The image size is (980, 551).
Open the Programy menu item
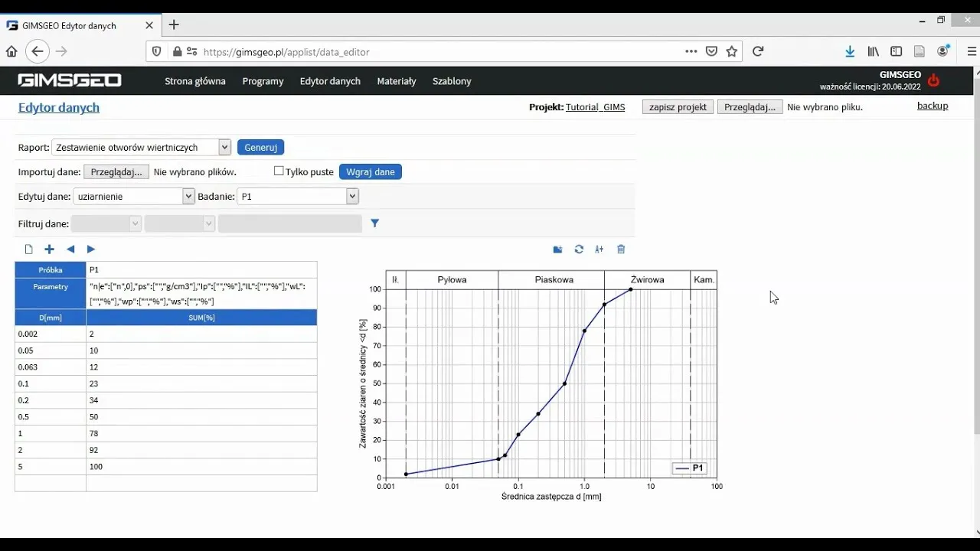263,81
